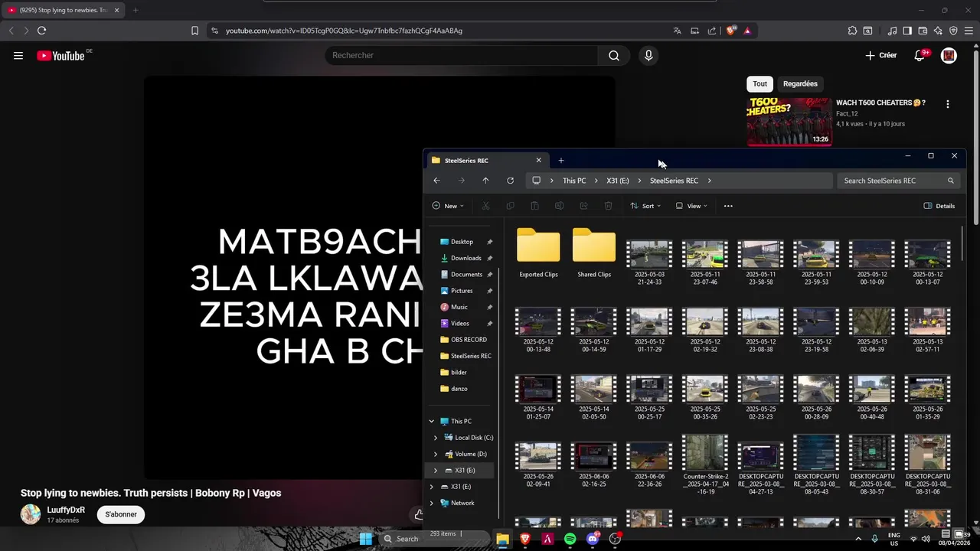This screenshot has width=980, height=551.
Task: Open Downloads in Explorer sidebar
Action: click(465, 258)
